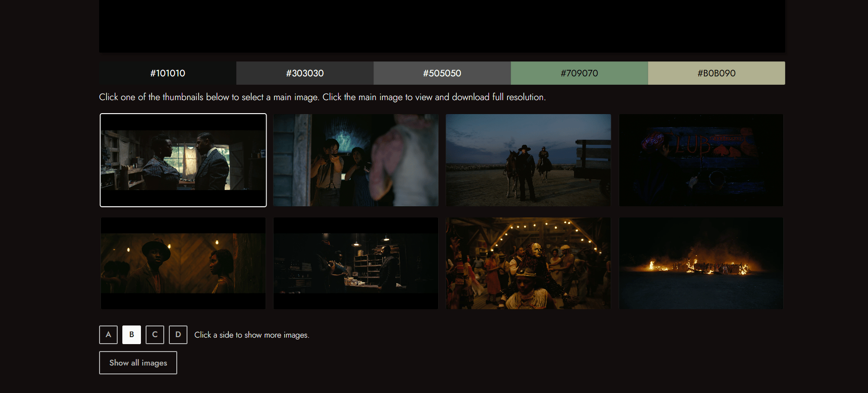
Task: Open thumbnail of person aiming a gun
Action: [356, 160]
